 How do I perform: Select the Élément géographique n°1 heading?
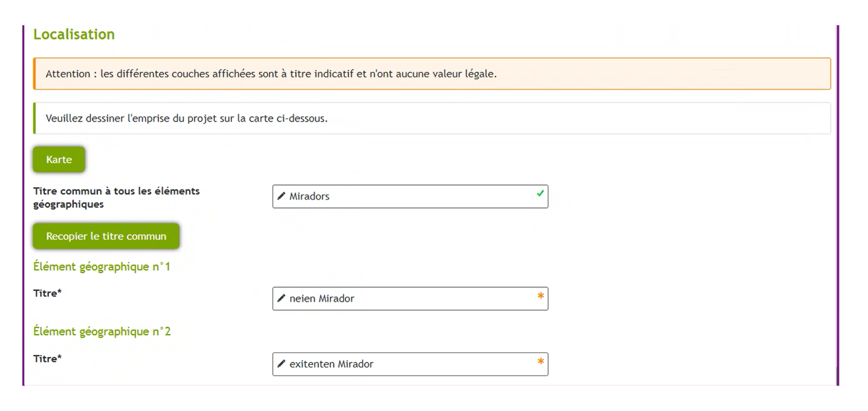(x=102, y=267)
